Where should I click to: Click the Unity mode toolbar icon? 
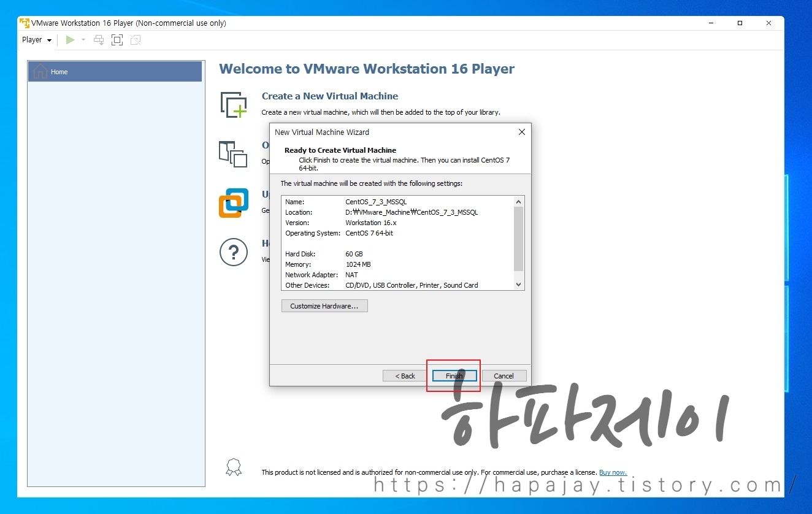point(136,40)
